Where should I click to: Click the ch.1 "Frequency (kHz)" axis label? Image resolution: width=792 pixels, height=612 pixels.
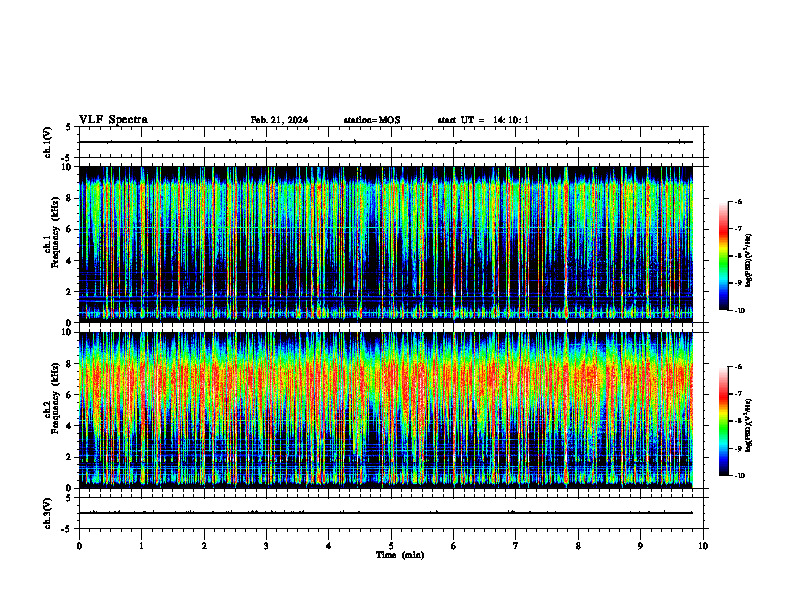56,232
